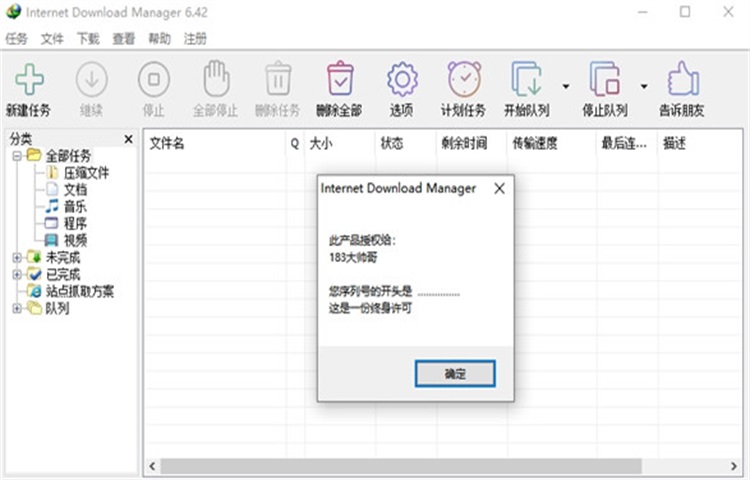
Task: Select the 文档 category icon
Action: [x=52, y=189]
